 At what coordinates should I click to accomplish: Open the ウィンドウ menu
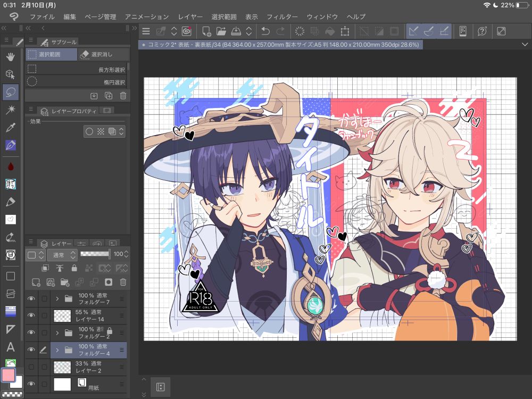click(322, 16)
